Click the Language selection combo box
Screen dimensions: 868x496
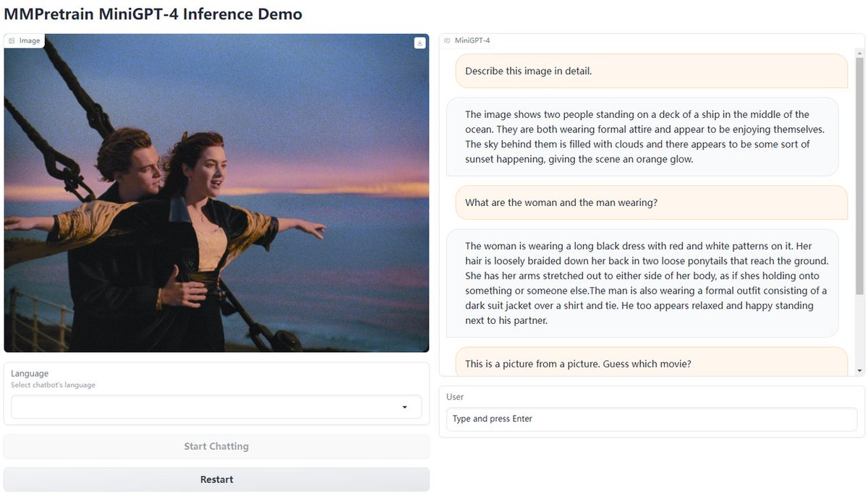[x=216, y=407]
